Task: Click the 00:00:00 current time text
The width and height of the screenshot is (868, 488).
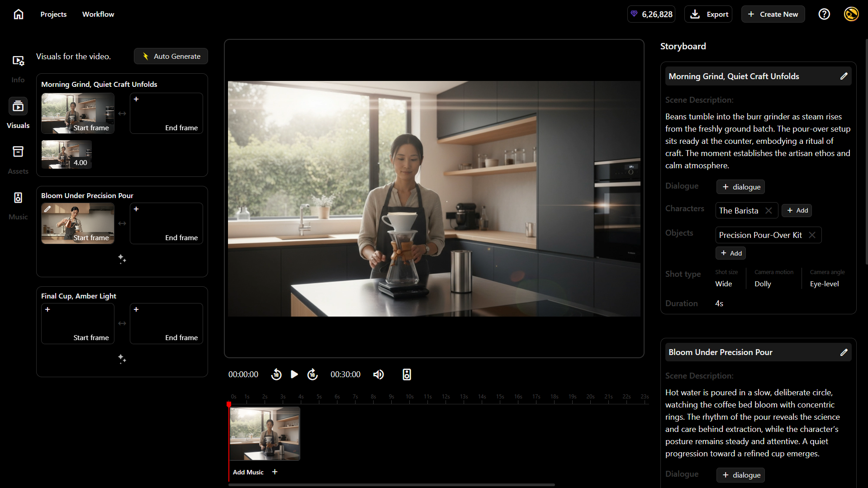Action: [x=243, y=374]
